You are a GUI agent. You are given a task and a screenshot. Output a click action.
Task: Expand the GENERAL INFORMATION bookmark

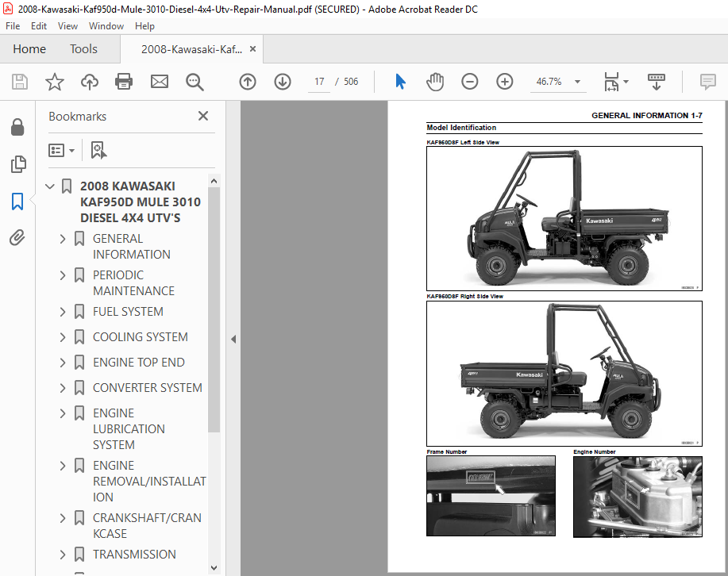(63, 239)
